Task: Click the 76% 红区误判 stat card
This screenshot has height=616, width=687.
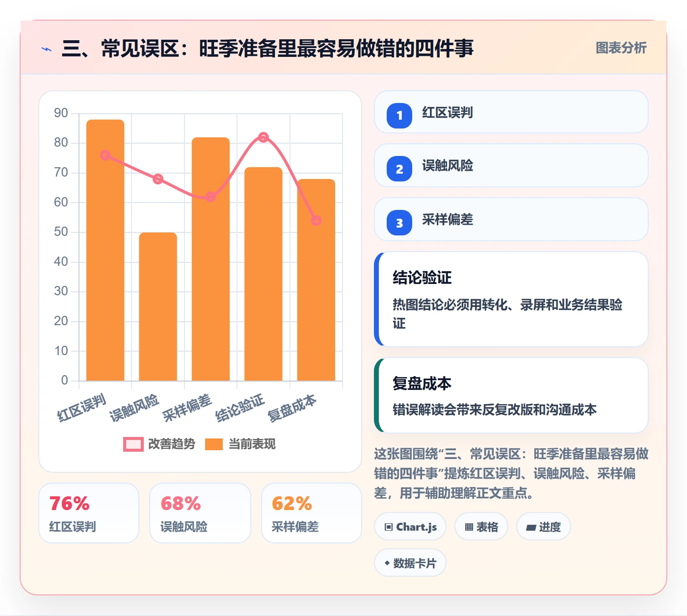Action: (89, 513)
